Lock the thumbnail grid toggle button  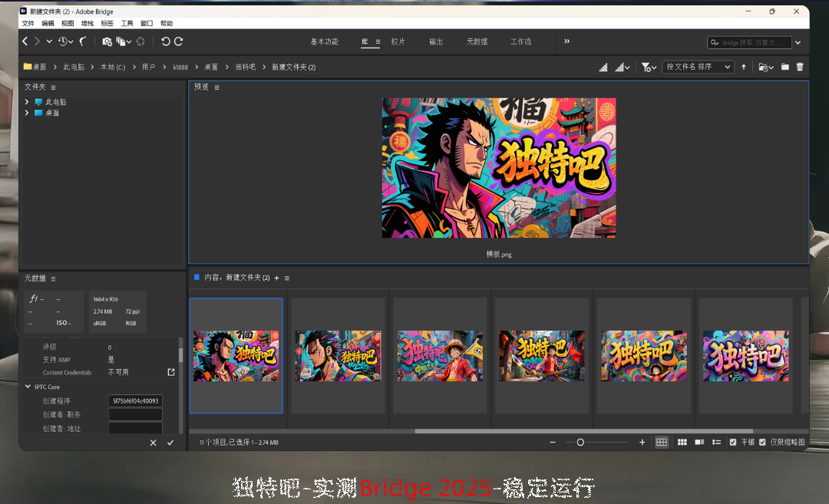click(x=662, y=443)
